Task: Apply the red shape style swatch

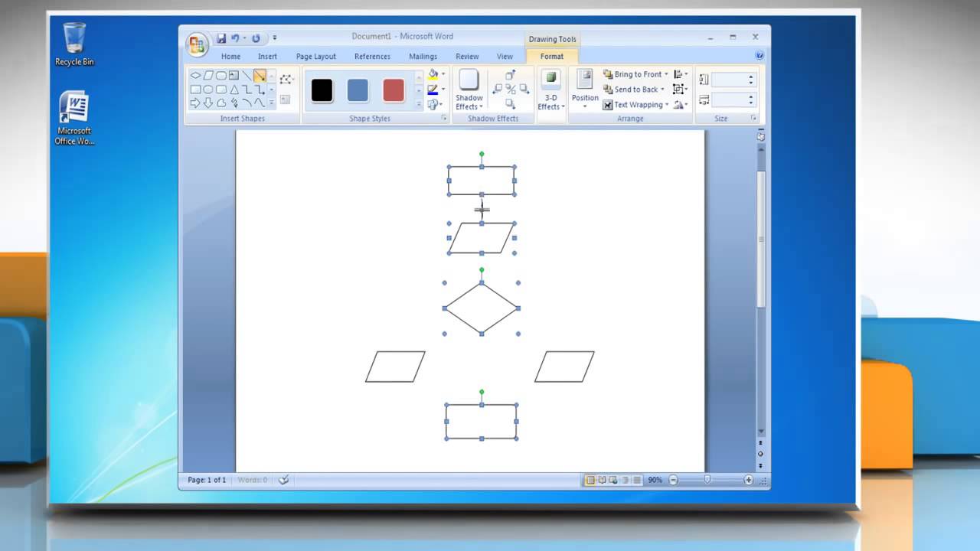Action: pos(394,90)
